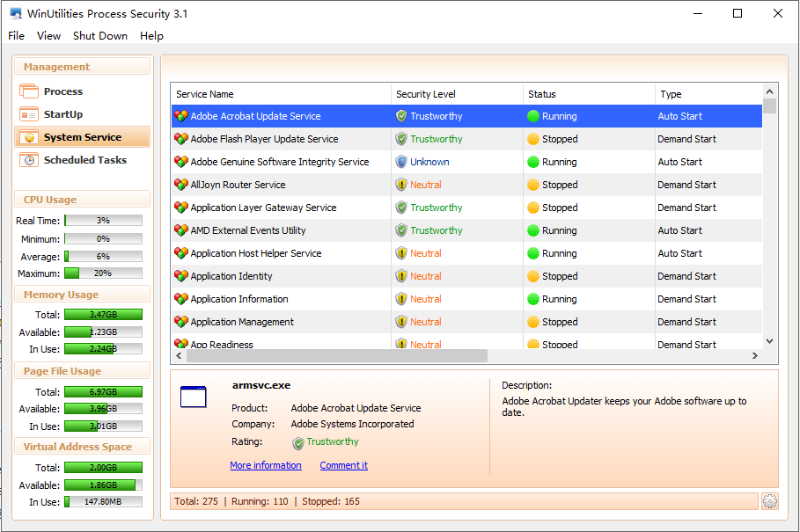Image resolution: width=800 pixels, height=532 pixels.
Task: Select the Adobe Acrobat Update Service row
Action: tap(466, 116)
